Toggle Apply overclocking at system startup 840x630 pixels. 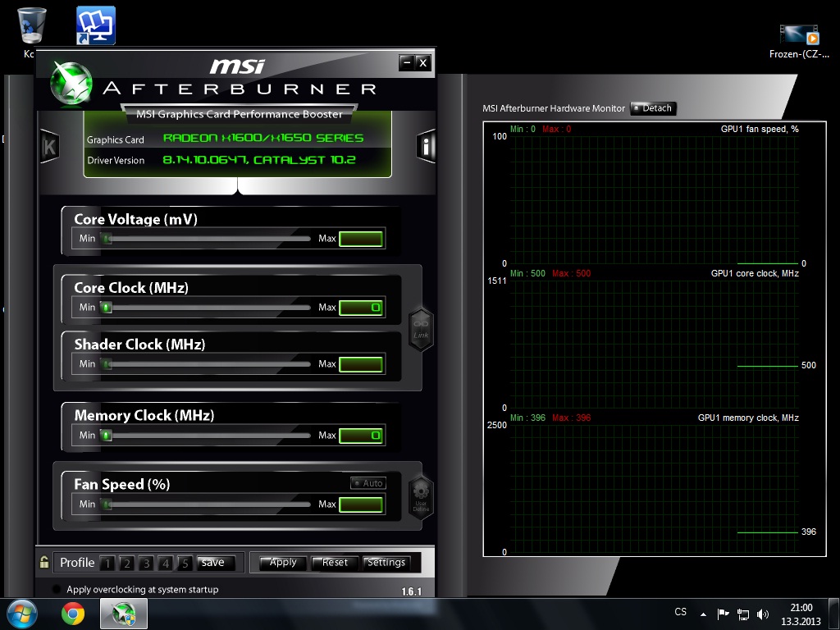click(57, 590)
